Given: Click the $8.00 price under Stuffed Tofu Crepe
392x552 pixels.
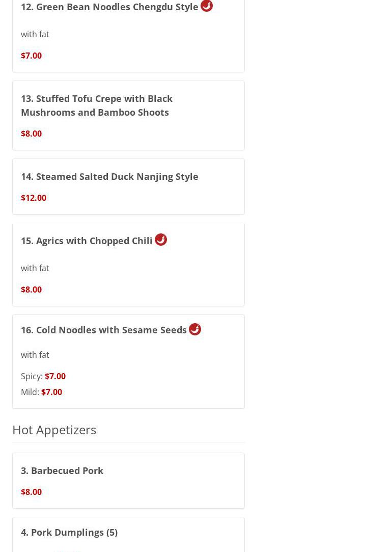Looking at the screenshot, I should point(31,134).
